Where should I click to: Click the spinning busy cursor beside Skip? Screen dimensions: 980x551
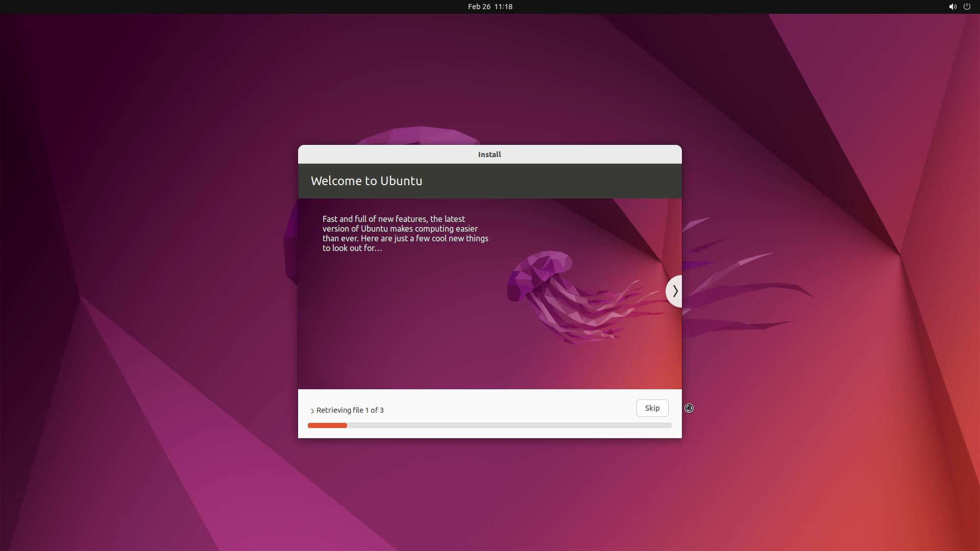pyautogui.click(x=689, y=408)
